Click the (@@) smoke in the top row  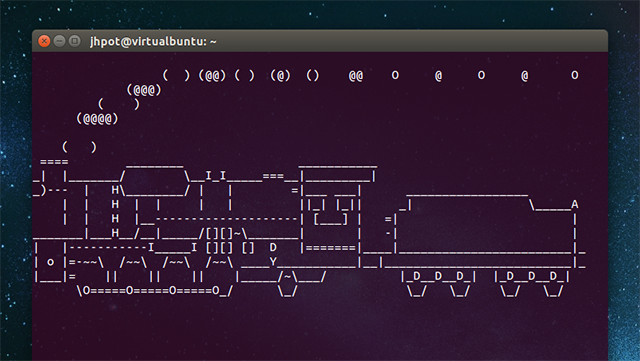pos(212,76)
